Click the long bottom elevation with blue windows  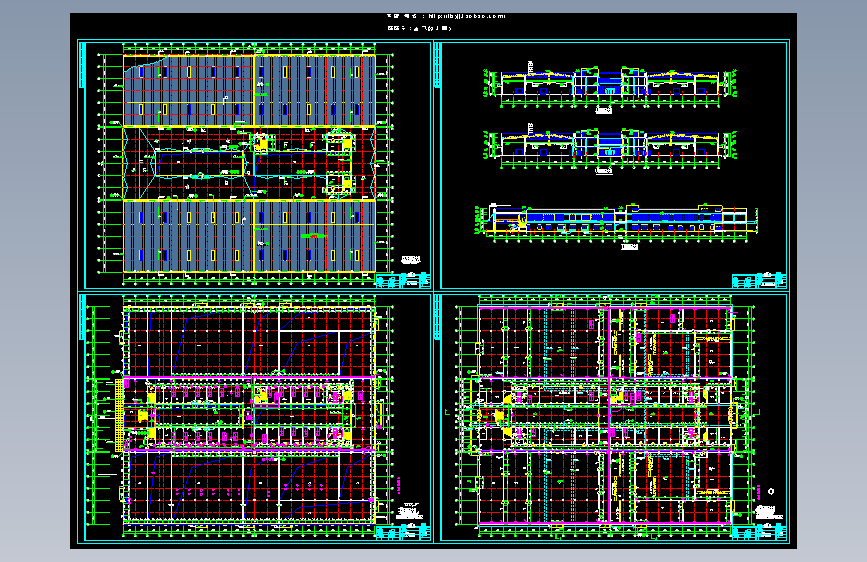coord(616,225)
